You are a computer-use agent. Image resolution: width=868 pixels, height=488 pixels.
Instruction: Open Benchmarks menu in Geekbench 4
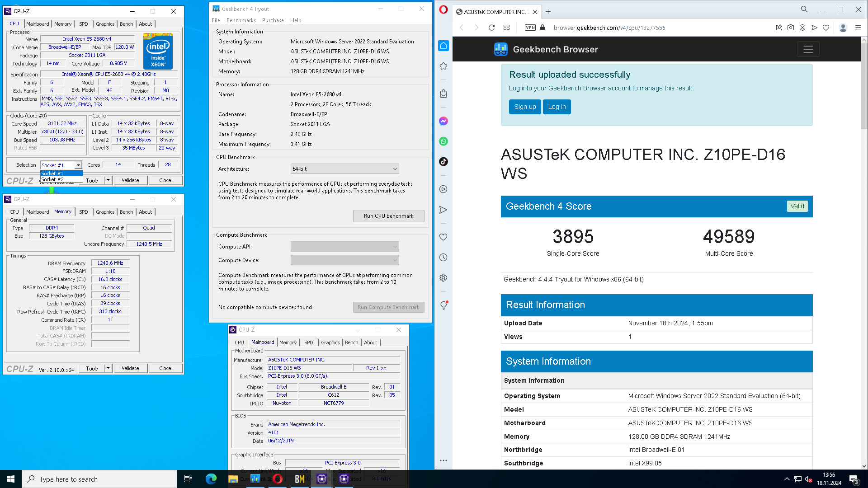tap(241, 20)
